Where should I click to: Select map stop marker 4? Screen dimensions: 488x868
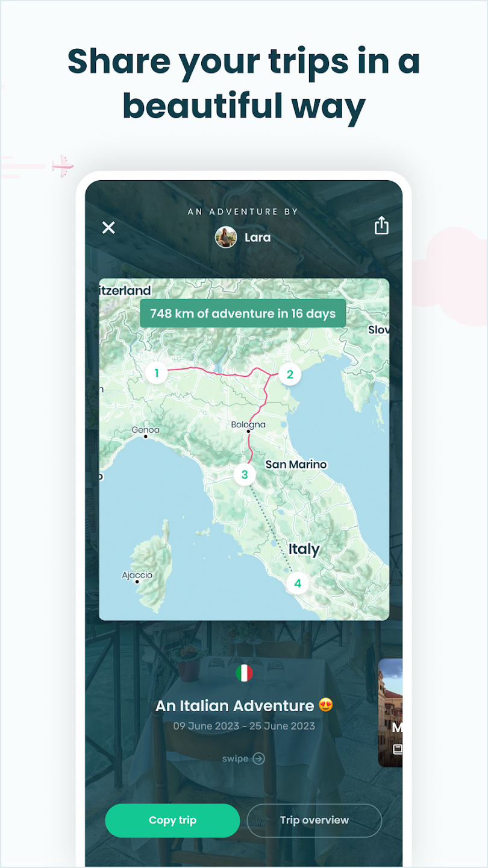click(298, 583)
